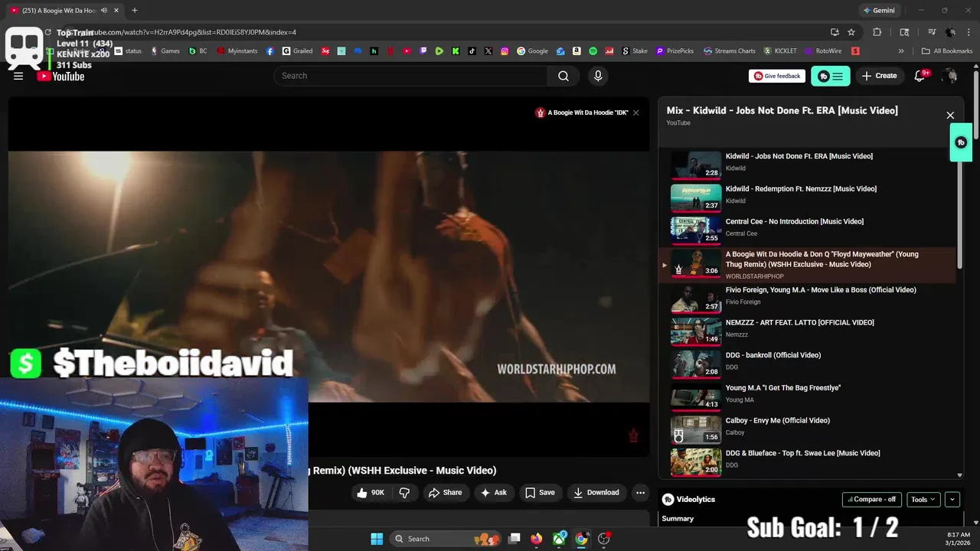
Task: Open Xbox app from the taskbar
Action: (x=560, y=539)
